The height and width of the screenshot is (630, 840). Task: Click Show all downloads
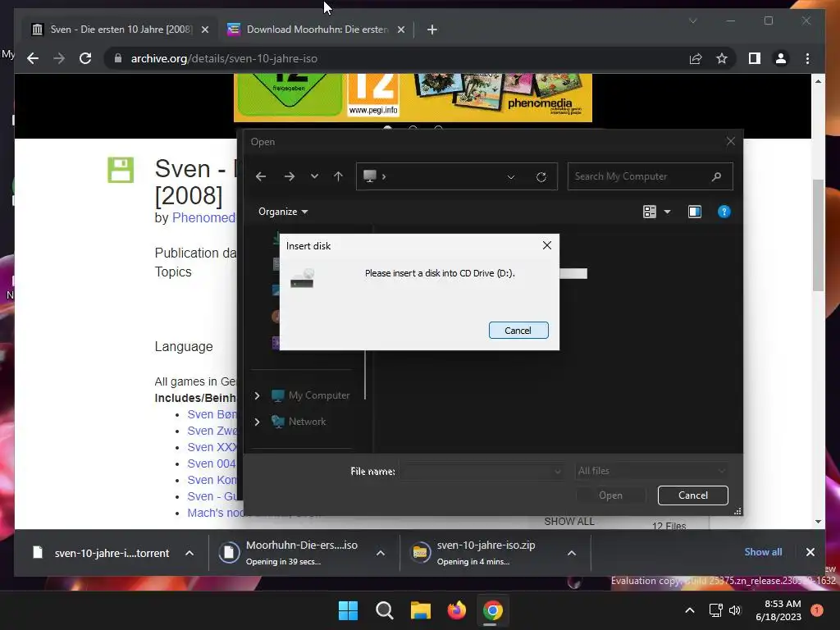pos(763,552)
